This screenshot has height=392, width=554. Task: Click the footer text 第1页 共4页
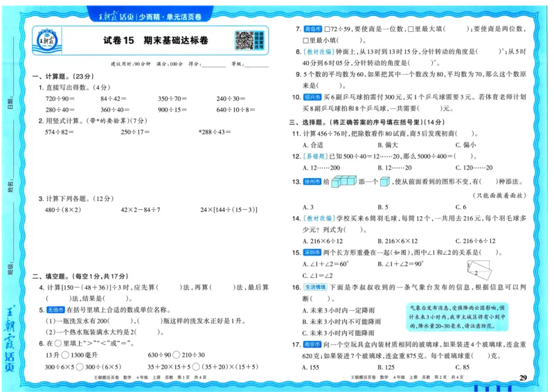[x=193, y=377]
